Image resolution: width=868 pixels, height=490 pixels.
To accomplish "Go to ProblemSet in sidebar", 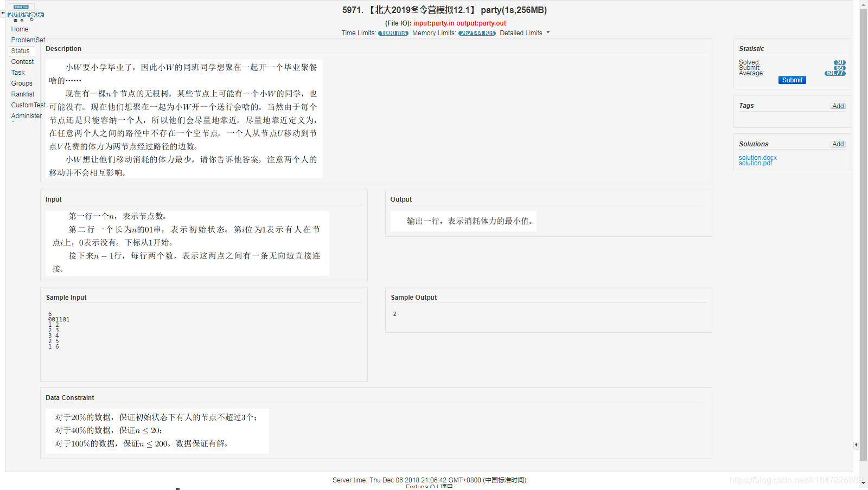I will point(28,40).
